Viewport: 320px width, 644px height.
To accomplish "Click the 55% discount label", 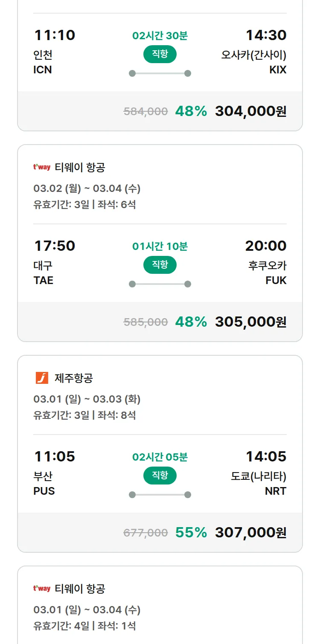I will tap(191, 533).
